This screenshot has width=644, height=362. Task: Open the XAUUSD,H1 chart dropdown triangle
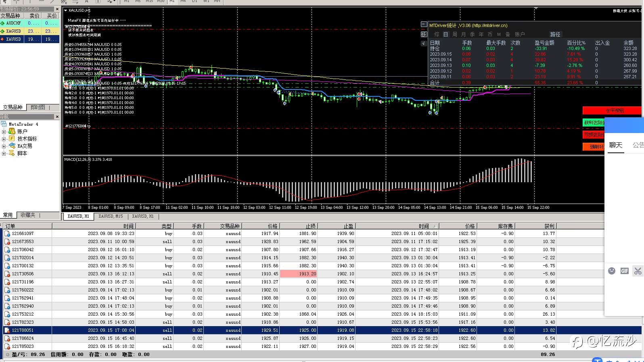click(66, 10)
